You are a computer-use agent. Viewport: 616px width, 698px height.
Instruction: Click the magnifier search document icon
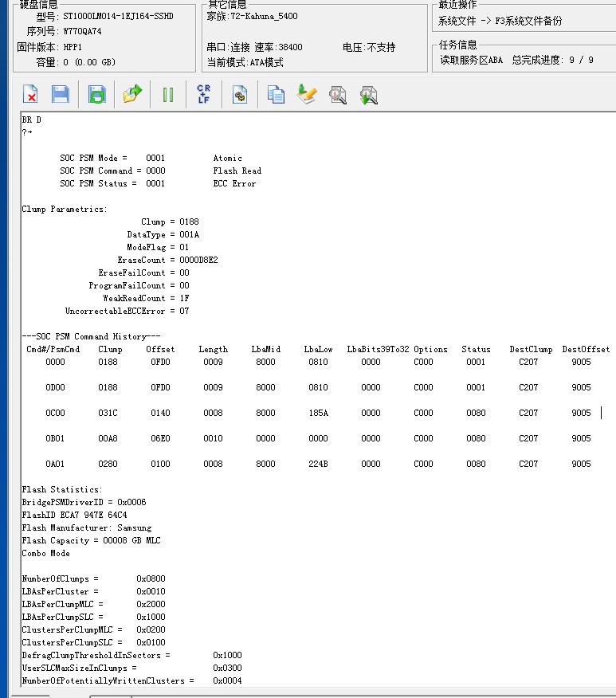tap(338, 95)
